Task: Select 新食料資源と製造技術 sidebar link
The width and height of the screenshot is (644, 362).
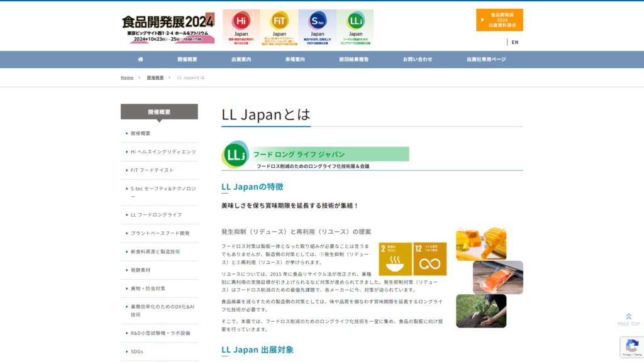Action: tap(155, 251)
